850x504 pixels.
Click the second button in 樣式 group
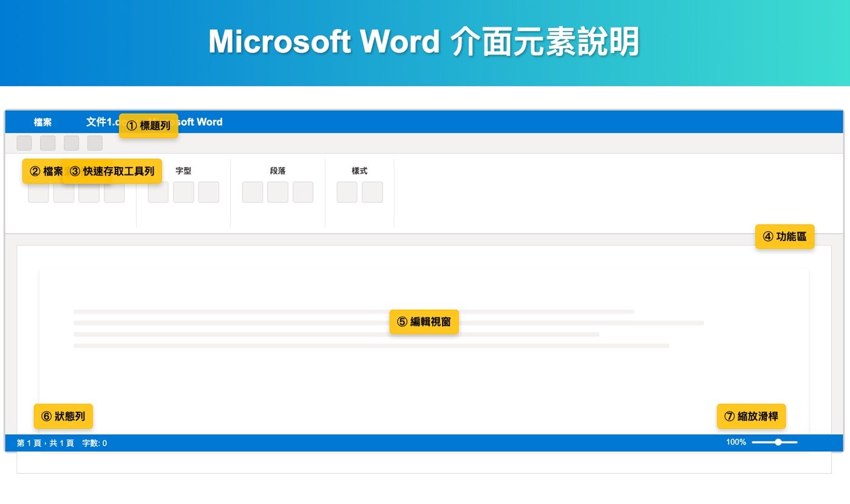(x=372, y=192)
